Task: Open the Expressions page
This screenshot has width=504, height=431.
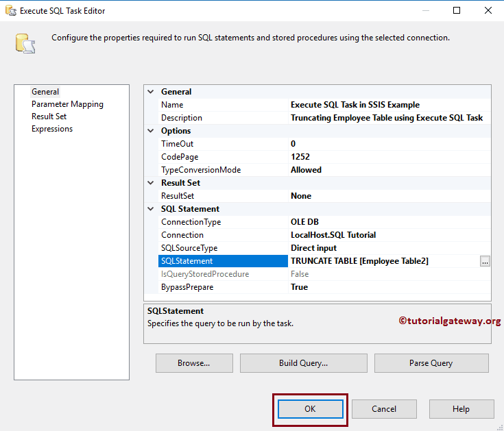Action: pos(52,129)
